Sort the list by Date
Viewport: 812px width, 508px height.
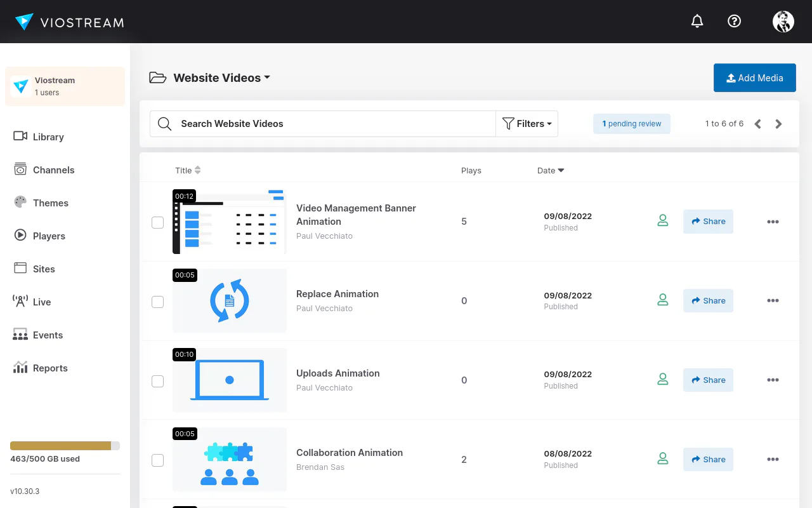point(551,170)
